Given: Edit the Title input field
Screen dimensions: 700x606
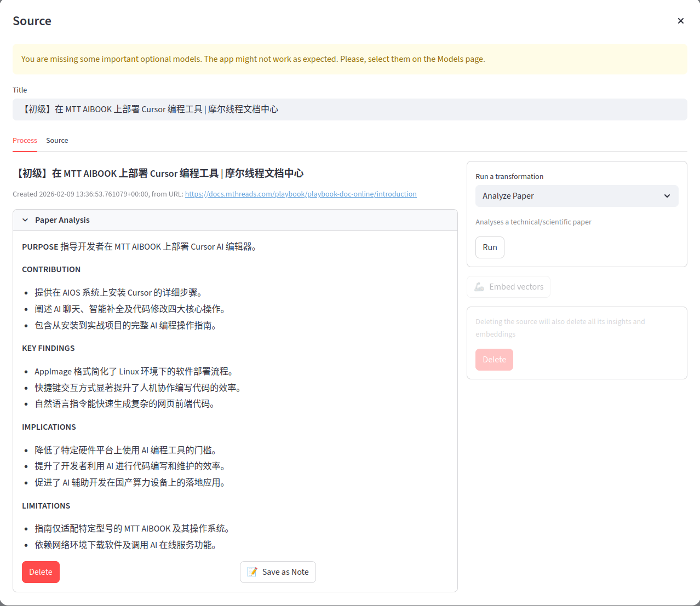Looking at the screenshot, I should point(350,109).
